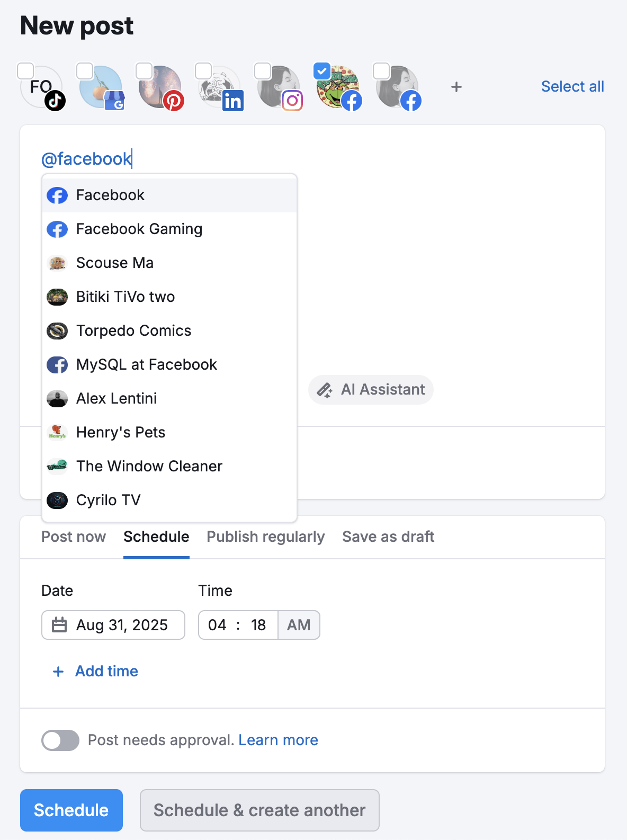627x840 pixels.
Task: Switch to the Publish regularly tab
Action: (x=265, y=537)
